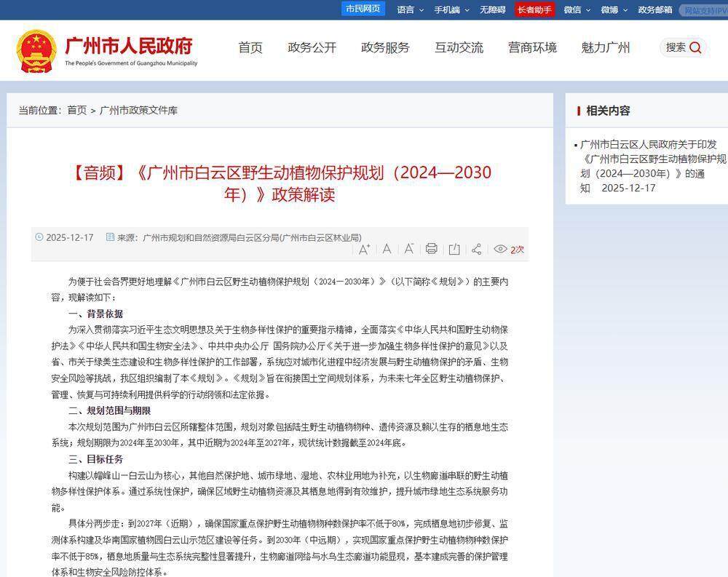The image size is (728, 577).
Task: Click the eye icon showing view count
Action: tap(500, 249)
